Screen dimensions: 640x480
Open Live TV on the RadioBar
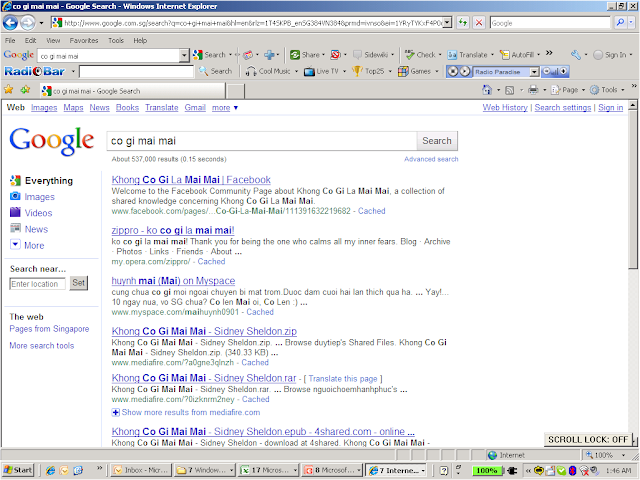[x=322, y=71]
